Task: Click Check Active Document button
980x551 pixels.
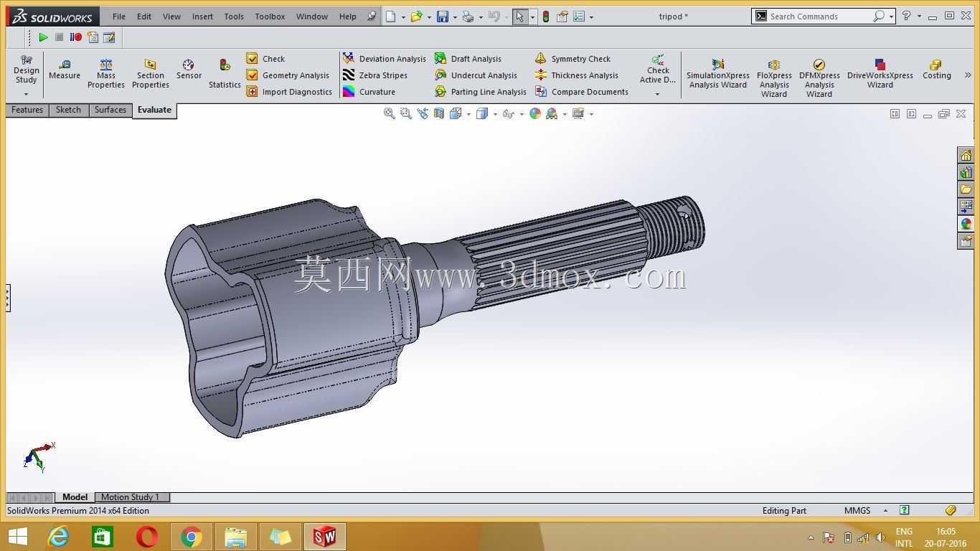Action: tap(658, 69)
